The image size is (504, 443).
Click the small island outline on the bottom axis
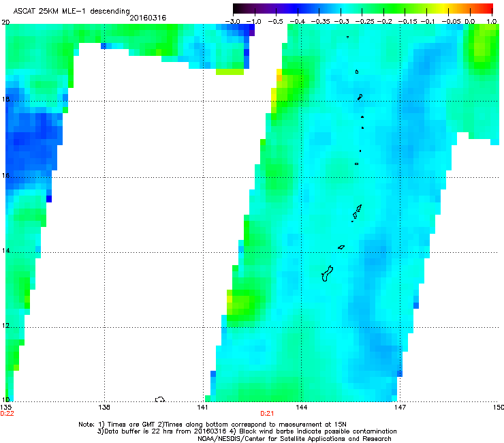(x=160, y=399)
